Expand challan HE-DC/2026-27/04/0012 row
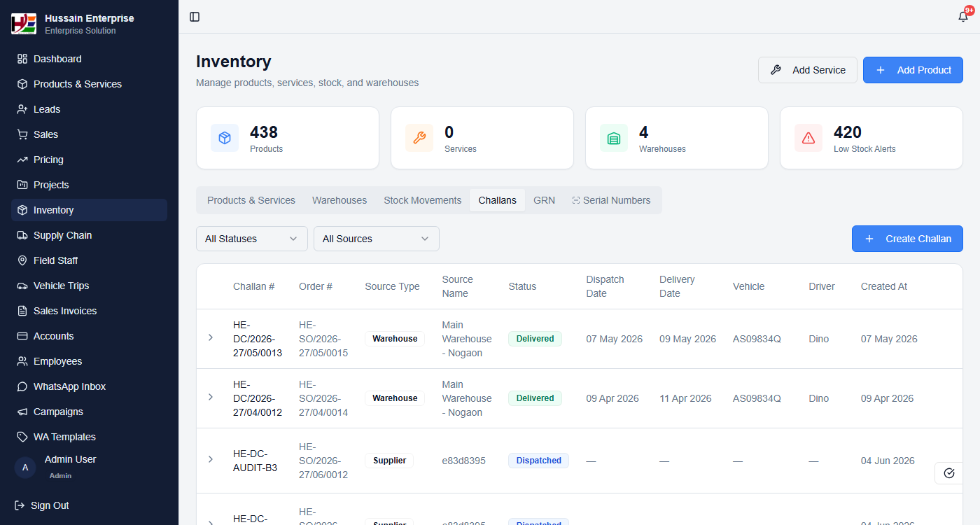The height and width of the screenshot is (525, 980). pyautogui.click(x=211, y=398)
